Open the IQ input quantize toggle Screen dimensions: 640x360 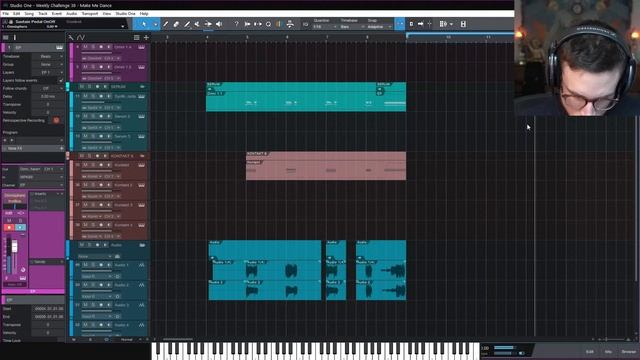point(305,24)
